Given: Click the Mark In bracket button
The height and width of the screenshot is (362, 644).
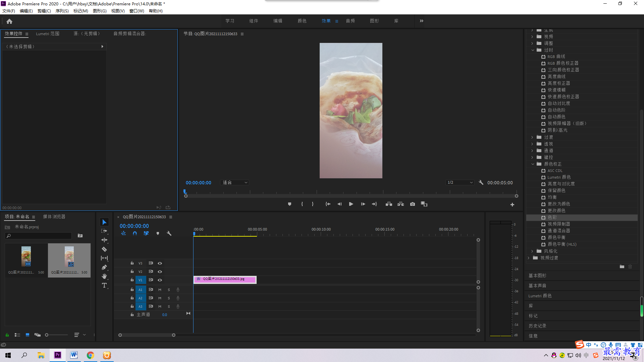Looking at the screenshot, I should 302,204.
